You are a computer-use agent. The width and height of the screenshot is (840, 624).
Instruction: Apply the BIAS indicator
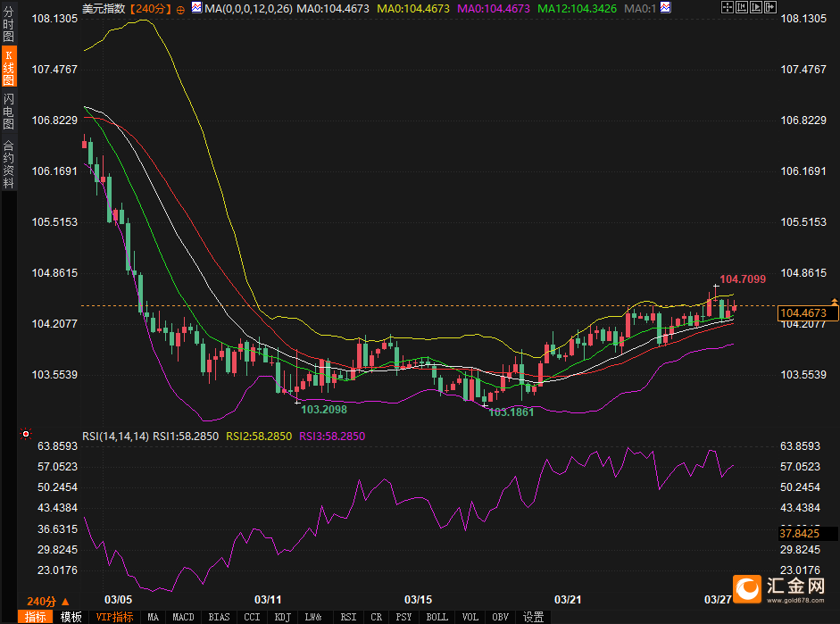(219, 617)
